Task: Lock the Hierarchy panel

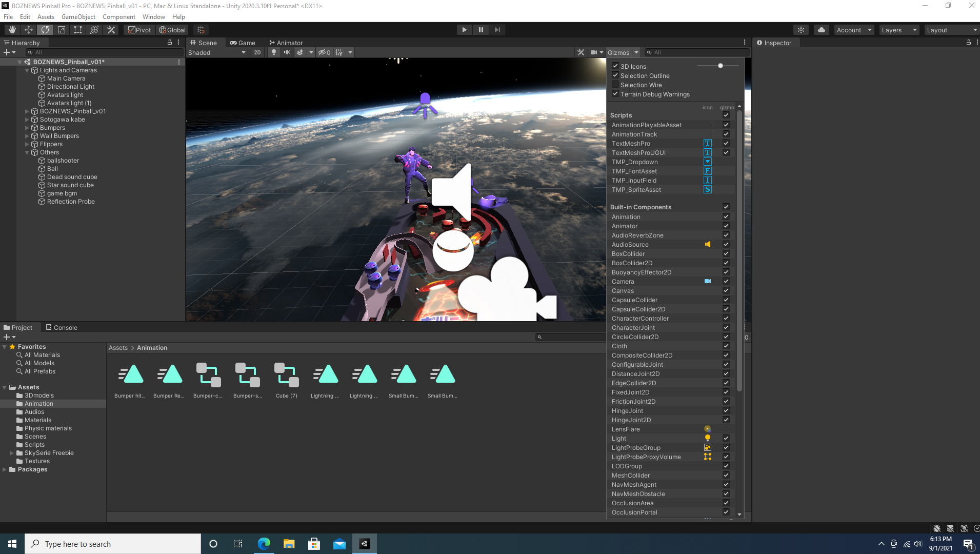Action: (x=170, y=43)
